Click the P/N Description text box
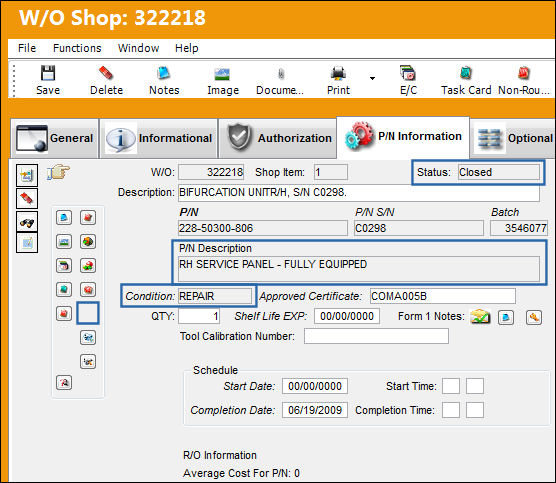Screen dimensions: 556x483 pyautogui.click(x=359, y=269)
